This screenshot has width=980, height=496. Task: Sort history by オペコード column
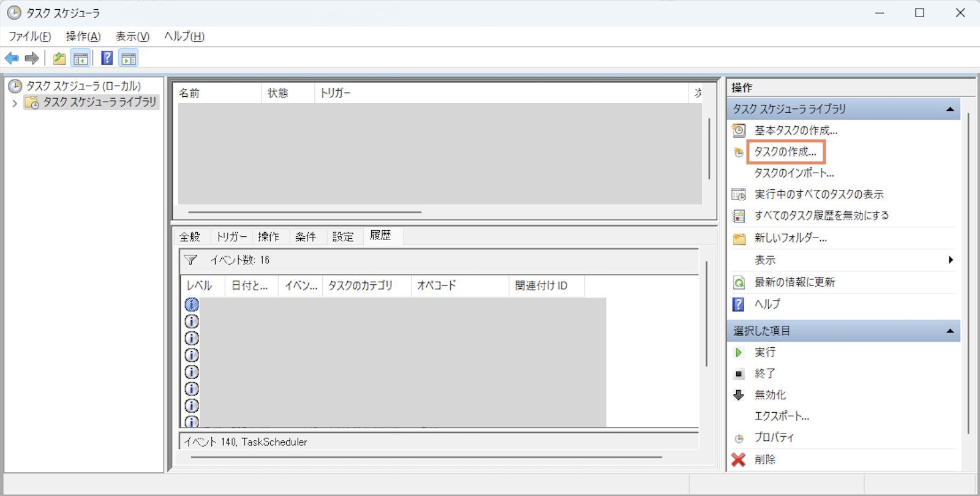pyautogui.click(x=459, y=286)
